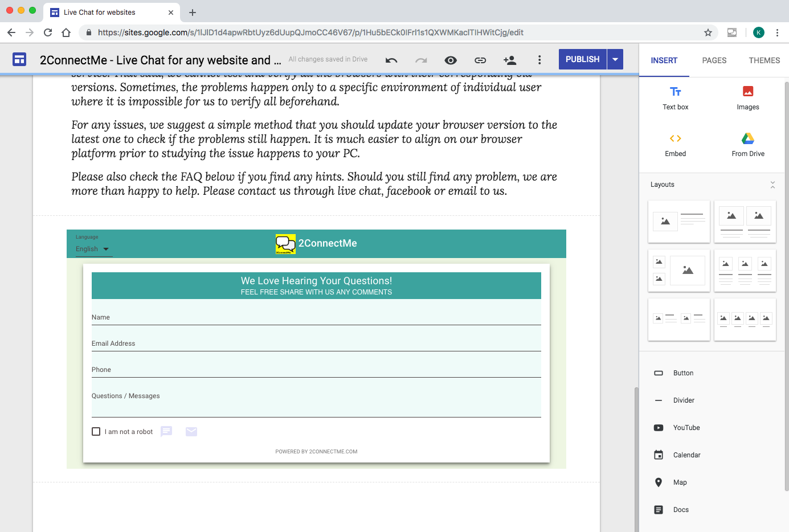
Task: Click the PUBLISH button
Action: pyautogui.click(x=582, y=59)
